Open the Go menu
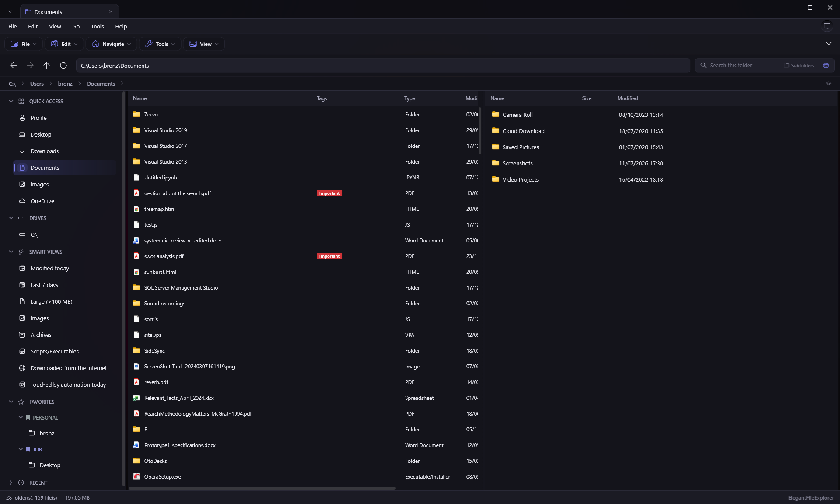Screen dimensions: 840x504 pyautogui.click(x=76, y=26)
